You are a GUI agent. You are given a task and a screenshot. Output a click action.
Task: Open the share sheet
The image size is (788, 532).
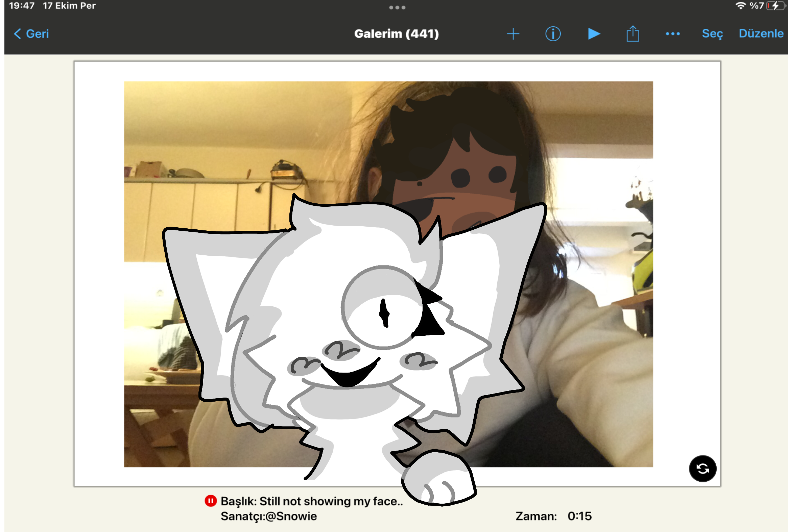(633, 33)
